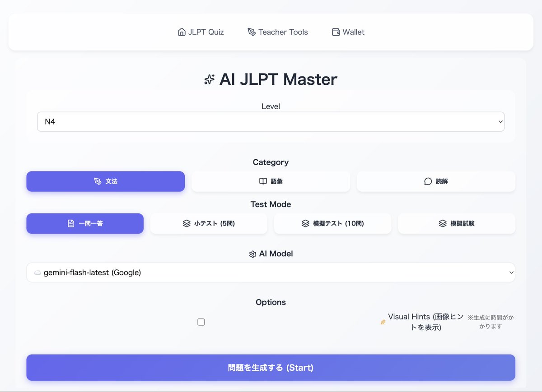Choose the 一問一答 test mode
The image size is (542, 392).
(85, 224)
